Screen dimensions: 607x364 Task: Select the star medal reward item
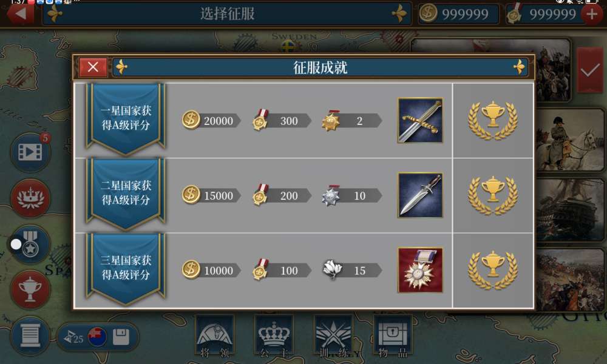pos(421,270)
